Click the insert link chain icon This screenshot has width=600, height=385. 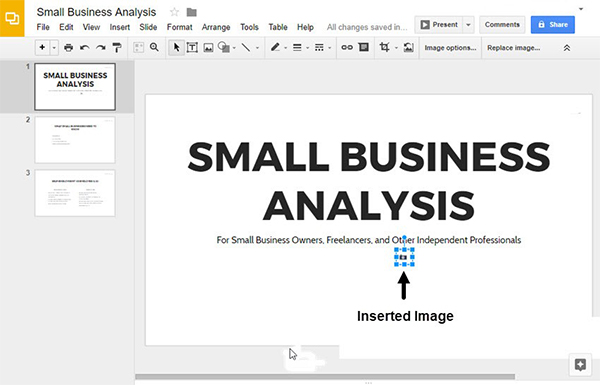(347, 47)
